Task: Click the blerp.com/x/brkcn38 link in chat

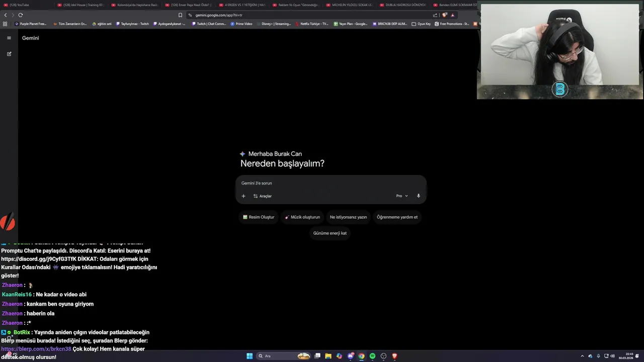Action: tap(36, 349)
